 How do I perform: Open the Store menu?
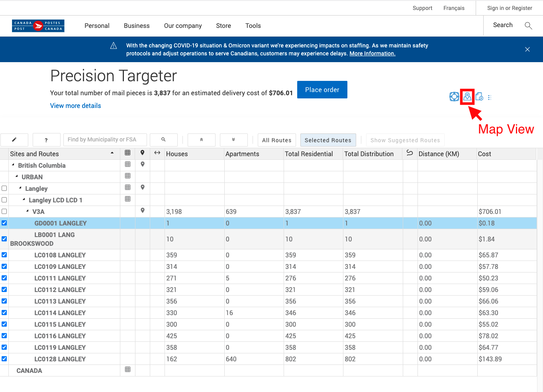[x=223, y=26]
